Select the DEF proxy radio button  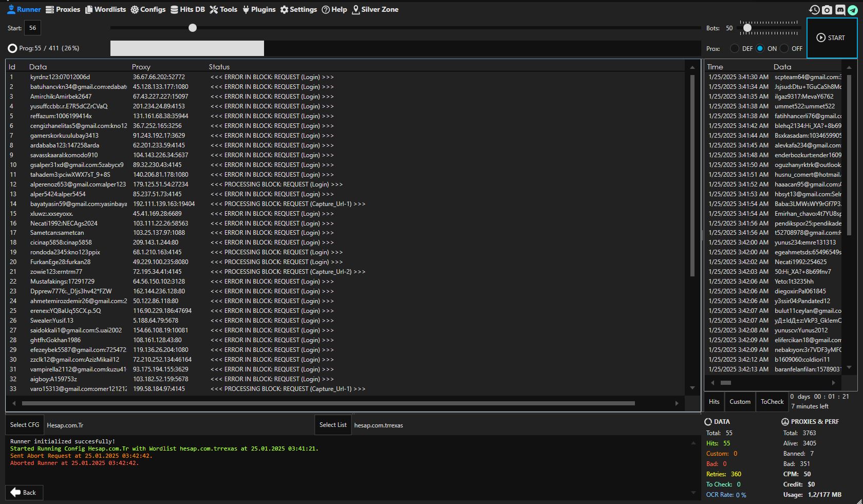tap(735, 48)
